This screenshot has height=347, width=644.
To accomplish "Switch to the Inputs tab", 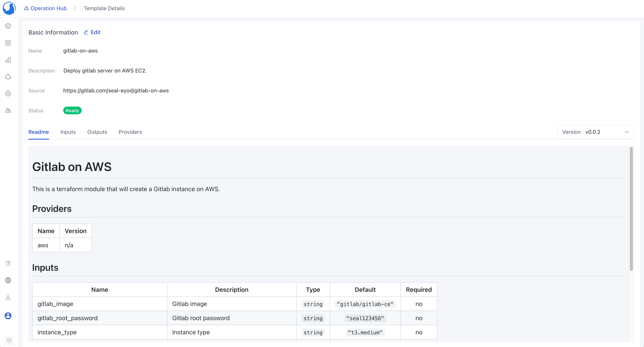I will point(68,132).
